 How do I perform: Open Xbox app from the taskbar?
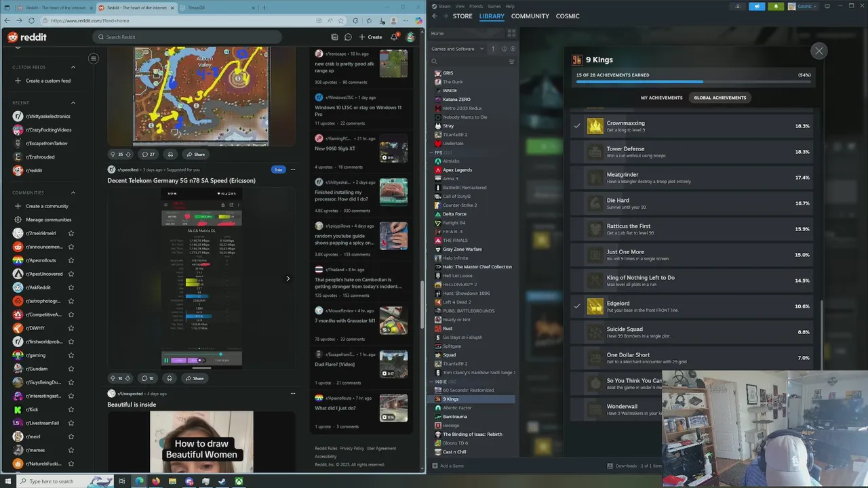pyautogui.click(x=239, y=481)
